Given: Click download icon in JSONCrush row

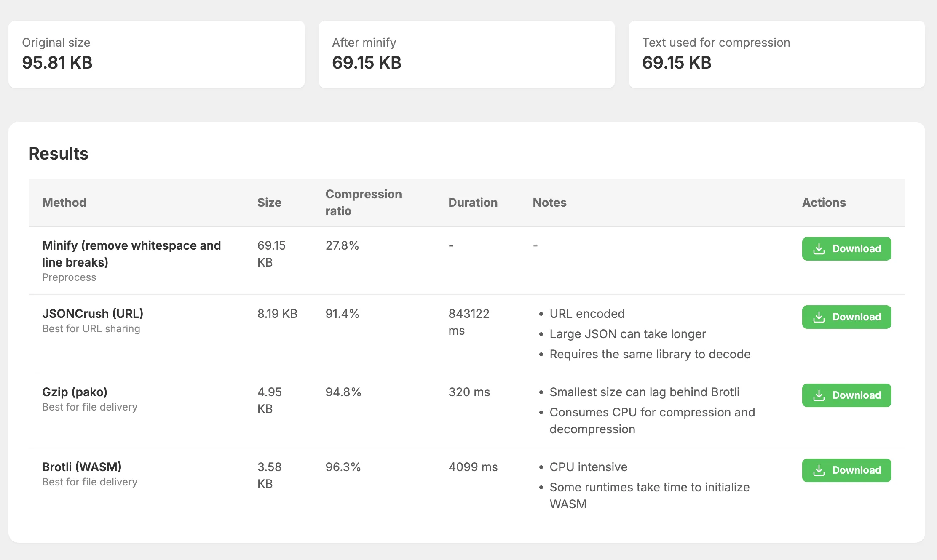Looking at the screenshot, I should coord(819,317).
